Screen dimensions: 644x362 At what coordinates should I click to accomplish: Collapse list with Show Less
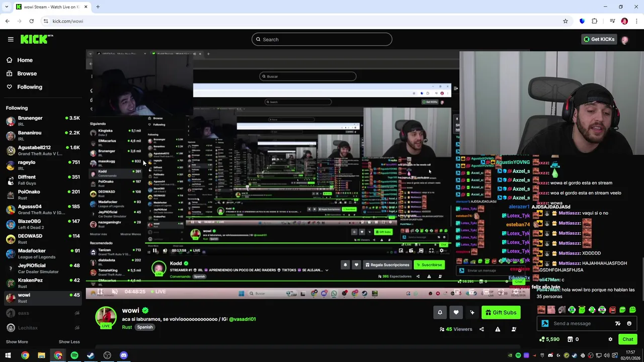pyautogui.click(x=69, y=342)
